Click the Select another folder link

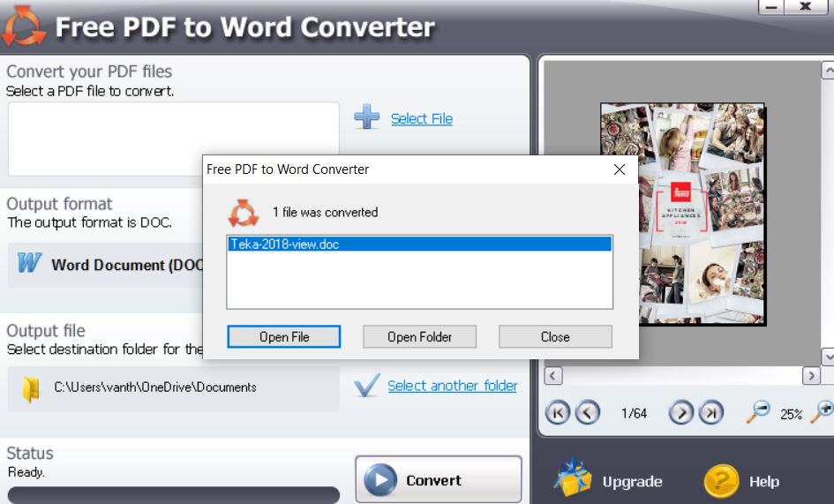pos(452,386)
